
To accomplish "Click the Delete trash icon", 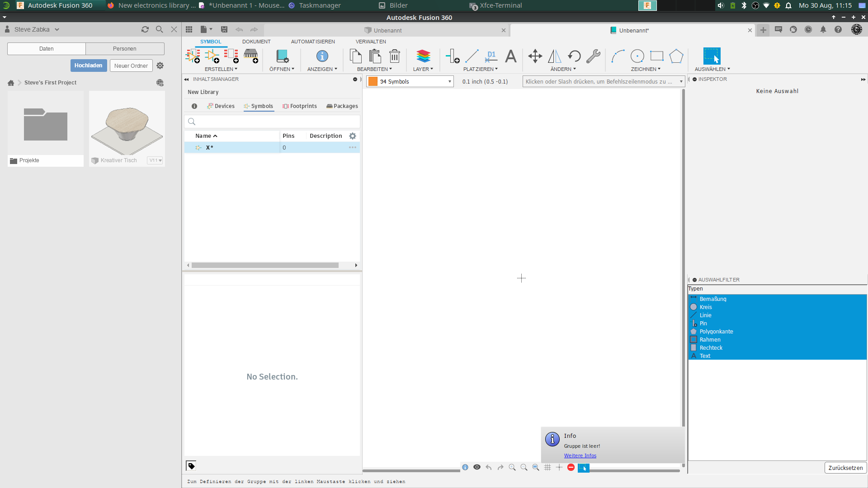I will (394, 56).
